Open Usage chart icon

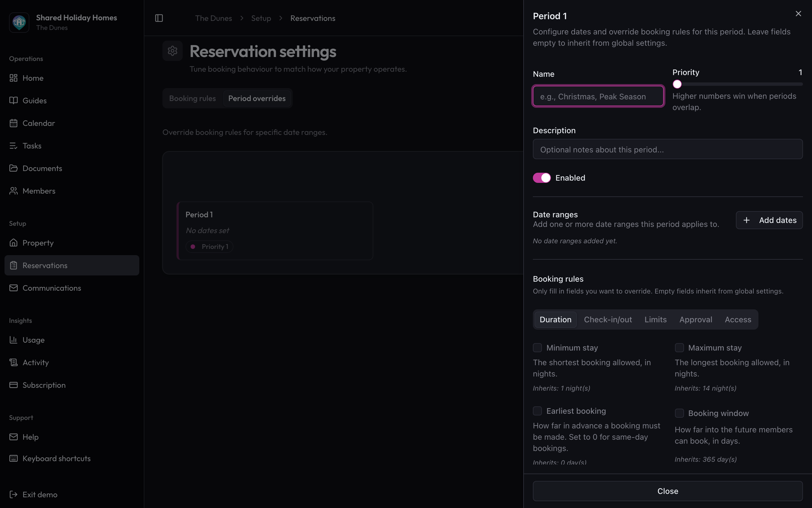(14, 340)
